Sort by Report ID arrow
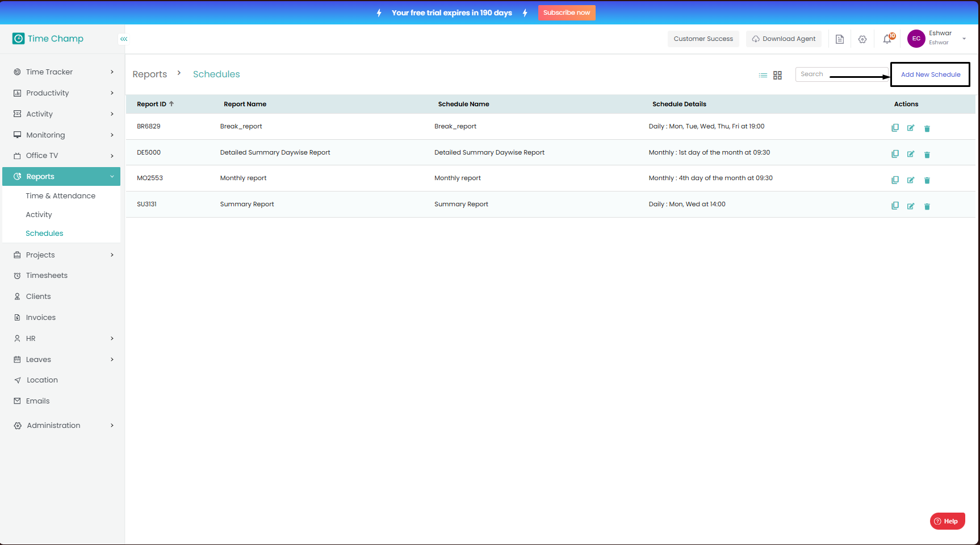The image size is (980, 545). pyautogui.click(x=171, y=103)
